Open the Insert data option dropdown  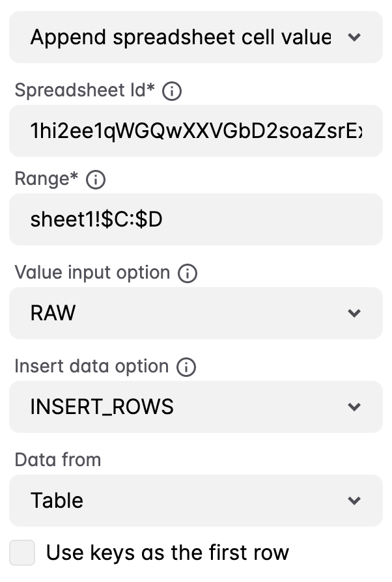pos(195,407)
